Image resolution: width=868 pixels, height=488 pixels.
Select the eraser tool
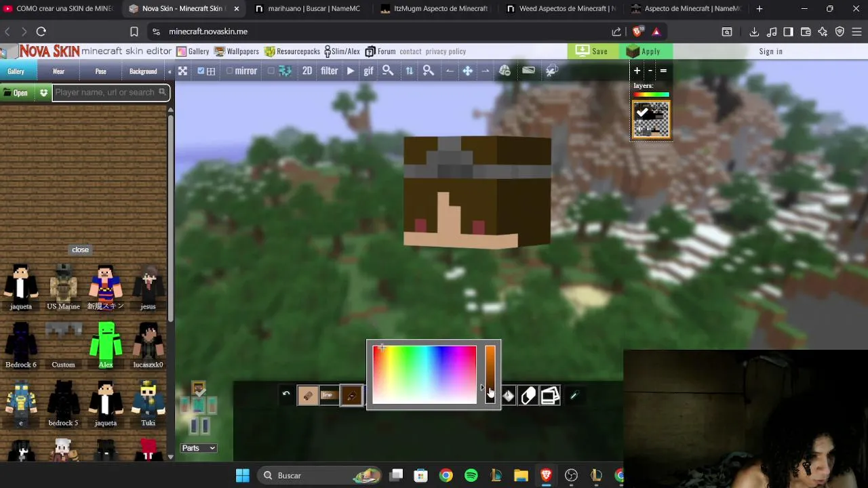528,396
